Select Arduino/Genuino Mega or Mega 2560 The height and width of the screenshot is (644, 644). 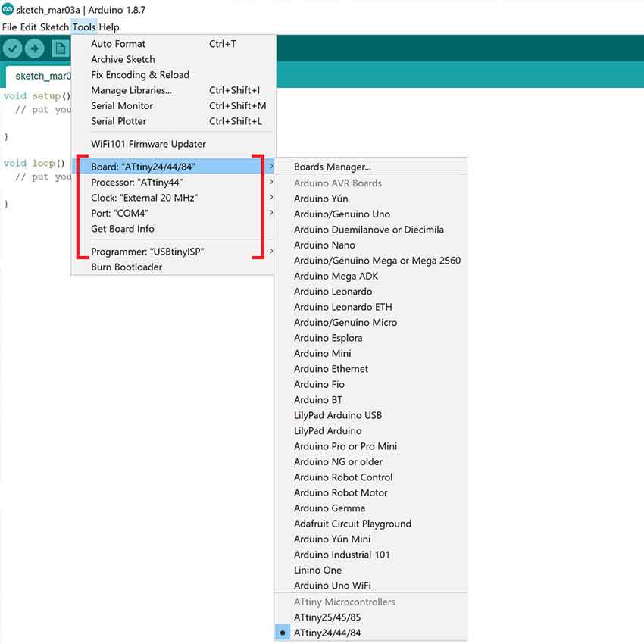click(x=370, y=261)
